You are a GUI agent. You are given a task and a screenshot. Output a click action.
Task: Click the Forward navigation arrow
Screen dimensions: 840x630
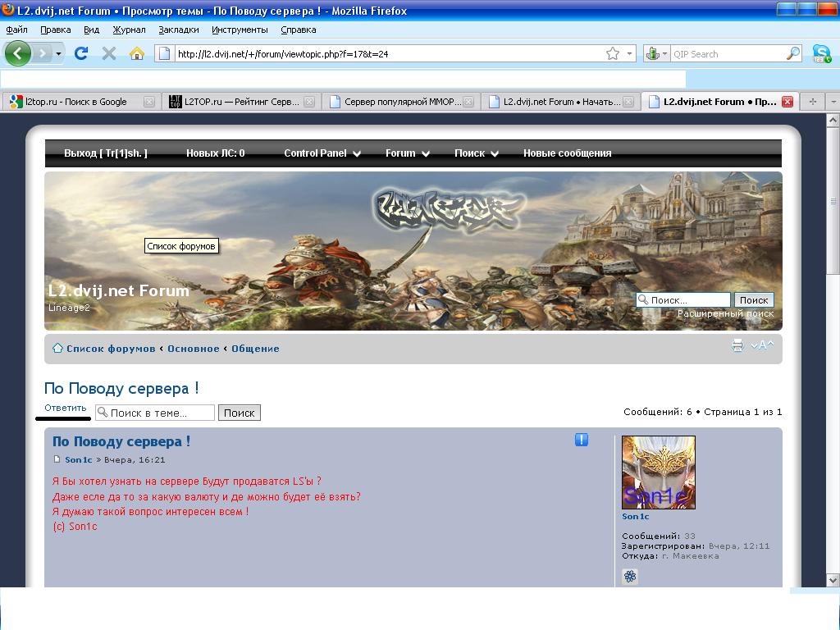click(x=43, y=53)
